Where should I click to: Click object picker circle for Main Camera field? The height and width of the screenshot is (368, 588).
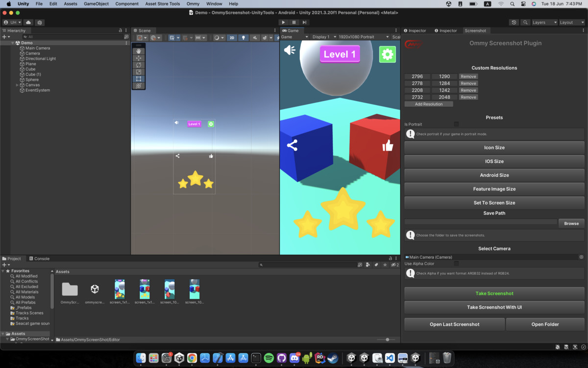pos(582,257)
